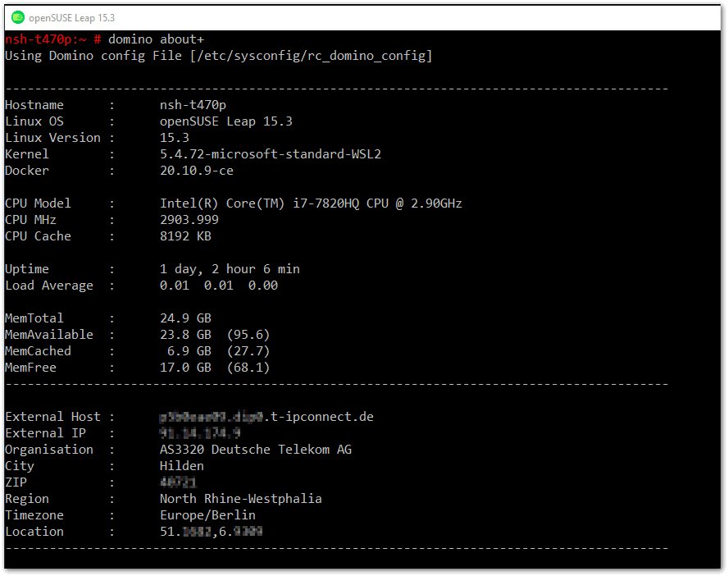Click the openSUSE logo icon in title bar
728x576 pixels.
click(18, 18)
